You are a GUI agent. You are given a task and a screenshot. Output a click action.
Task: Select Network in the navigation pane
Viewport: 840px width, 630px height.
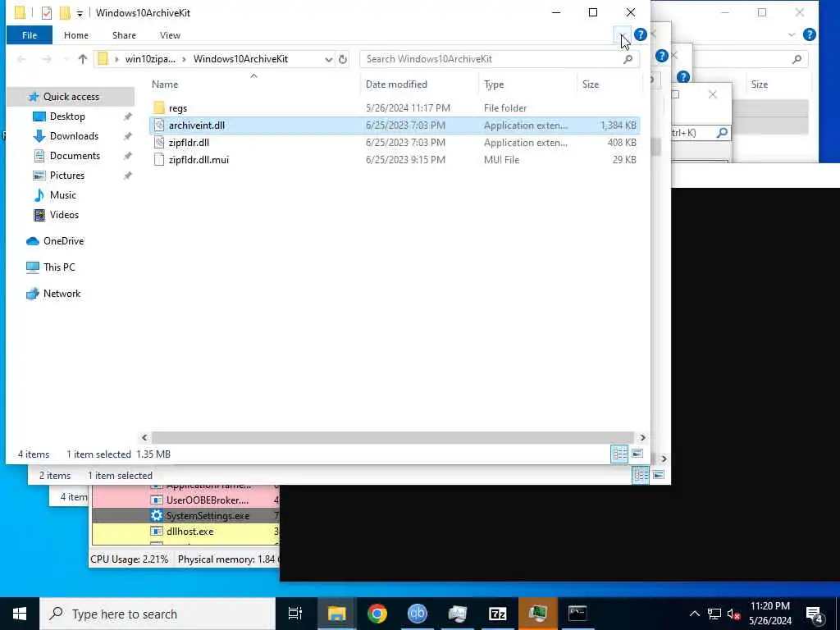tap(62, 294)
